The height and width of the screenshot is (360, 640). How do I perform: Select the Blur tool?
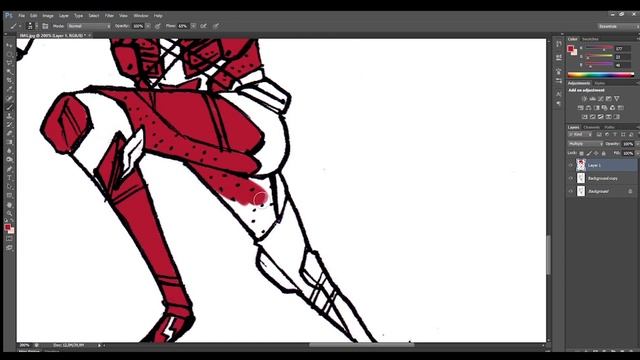9,151
